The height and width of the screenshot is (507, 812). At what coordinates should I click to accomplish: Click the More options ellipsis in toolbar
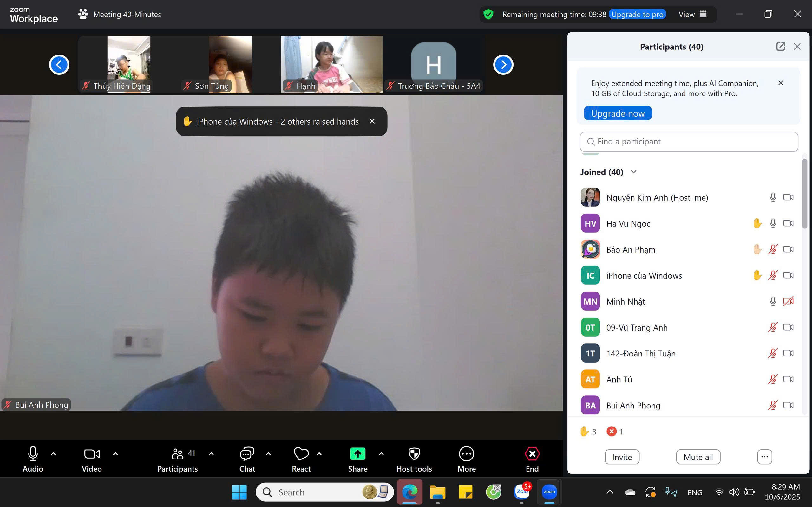[x=466, y=454]
